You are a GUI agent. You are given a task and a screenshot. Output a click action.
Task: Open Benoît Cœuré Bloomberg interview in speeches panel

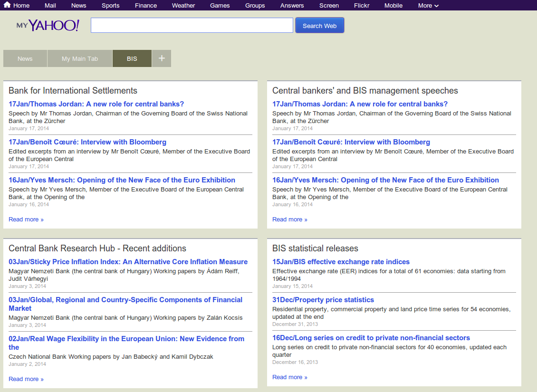tap(351, 142)
